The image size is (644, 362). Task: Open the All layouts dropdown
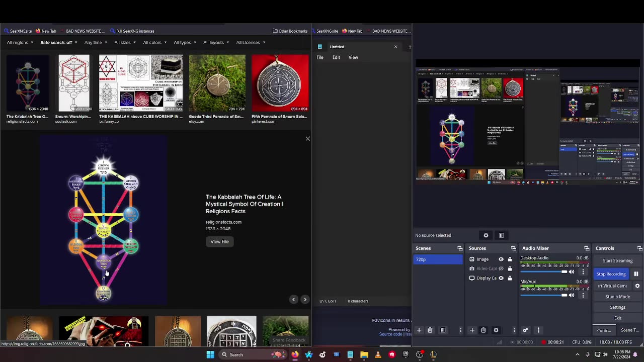point(216,42)
